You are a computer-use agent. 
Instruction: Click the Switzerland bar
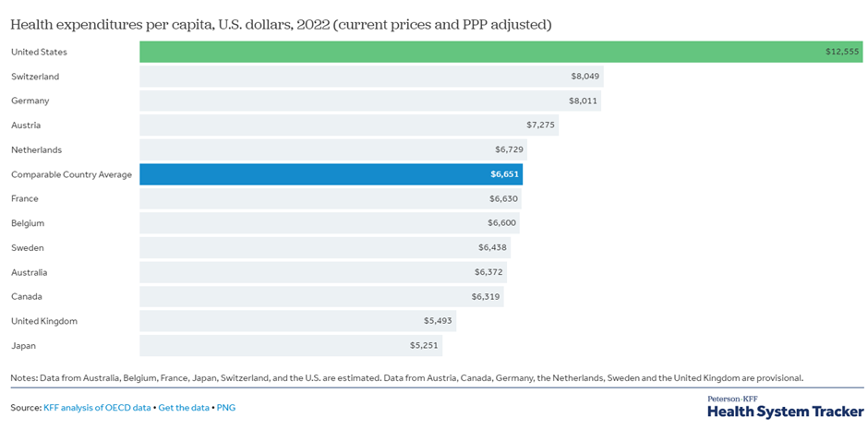pyautogui.click(x=369, y=77)
